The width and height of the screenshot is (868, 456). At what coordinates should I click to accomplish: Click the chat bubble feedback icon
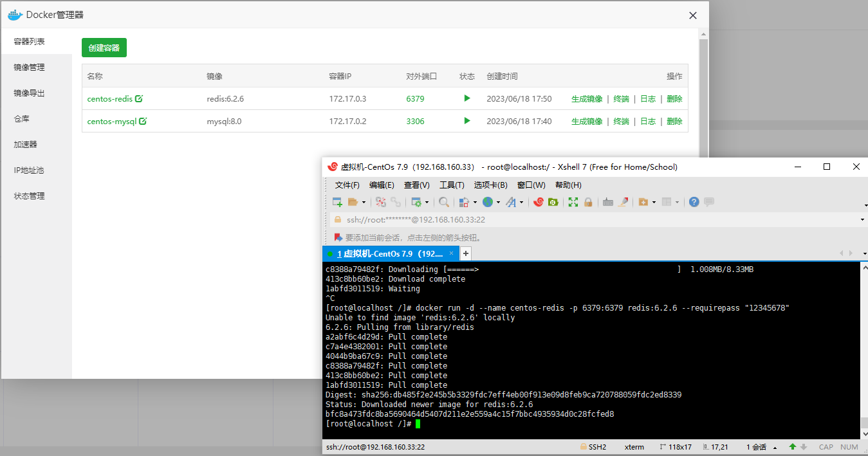point(709,202)
